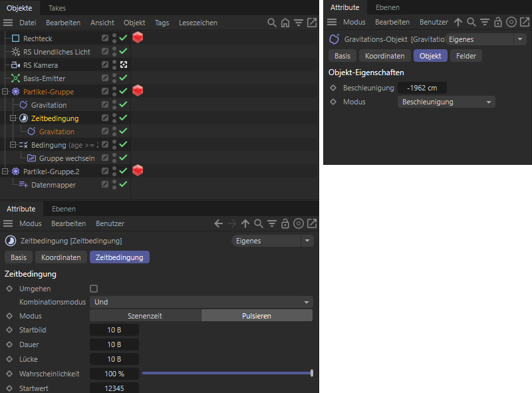
Task: Click the red tag on Partikel-Gruppe row
Action: click(x=138, y=90)
